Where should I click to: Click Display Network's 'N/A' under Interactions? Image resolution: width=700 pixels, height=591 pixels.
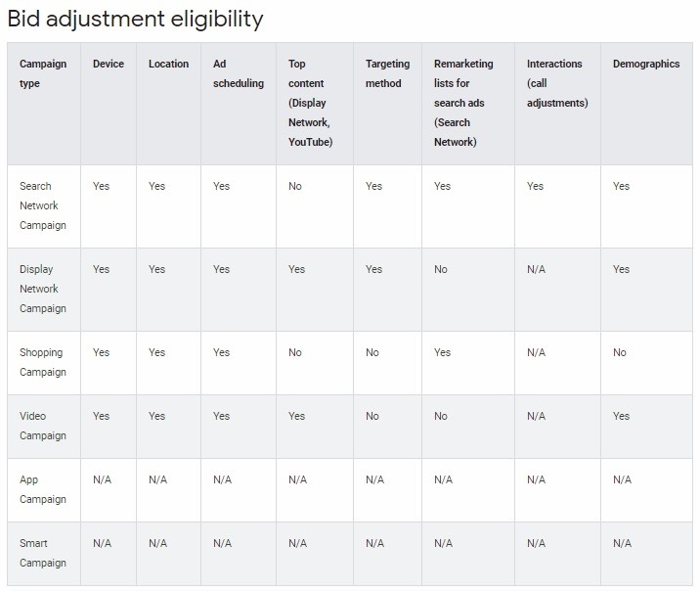point(536,269)
